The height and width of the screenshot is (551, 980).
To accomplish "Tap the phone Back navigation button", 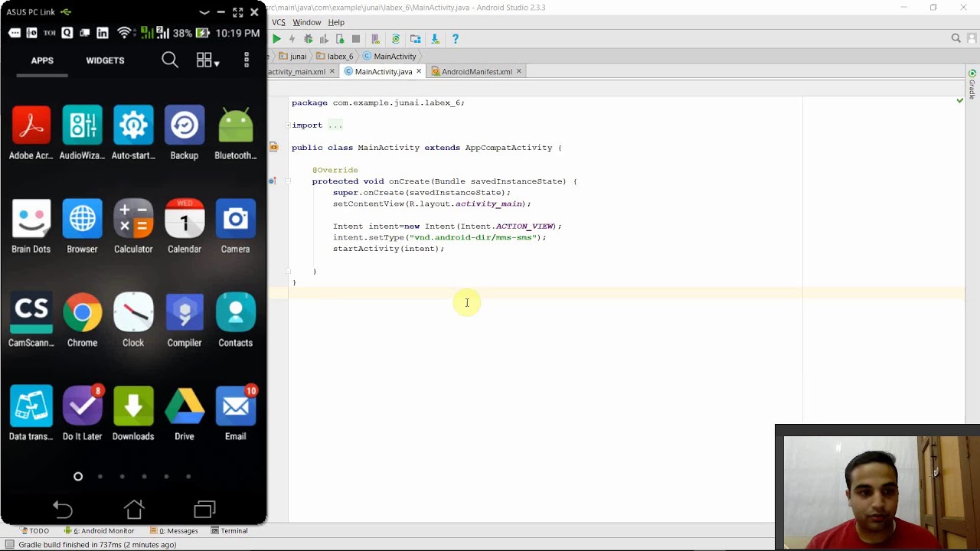I will pyautogui.click(x=63, y=510).
